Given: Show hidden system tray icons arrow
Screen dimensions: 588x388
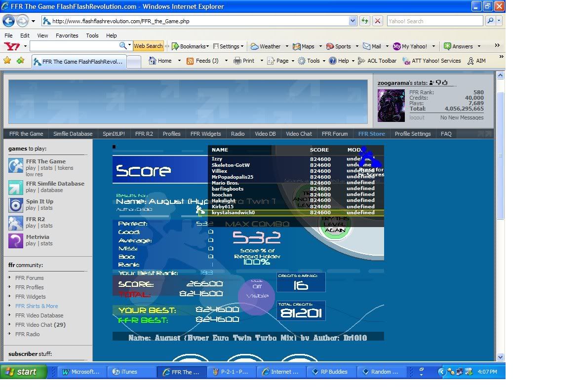Looking at the screenshot, I should point(441,372).
